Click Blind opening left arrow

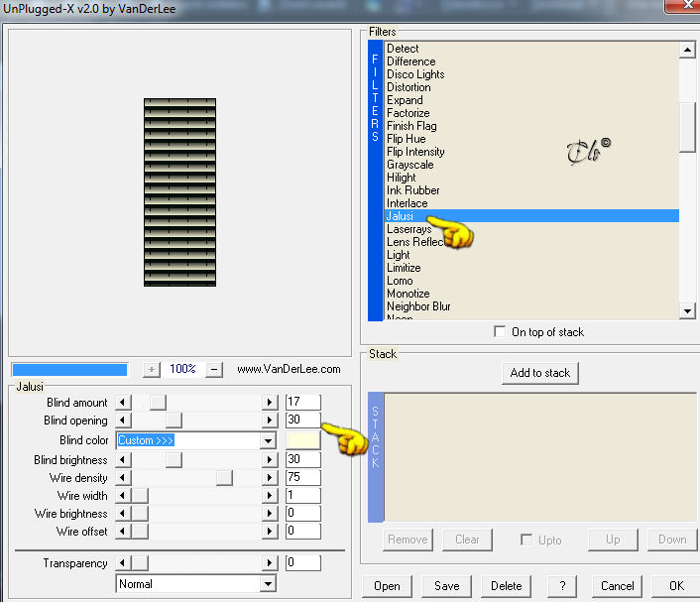[123, 421]
